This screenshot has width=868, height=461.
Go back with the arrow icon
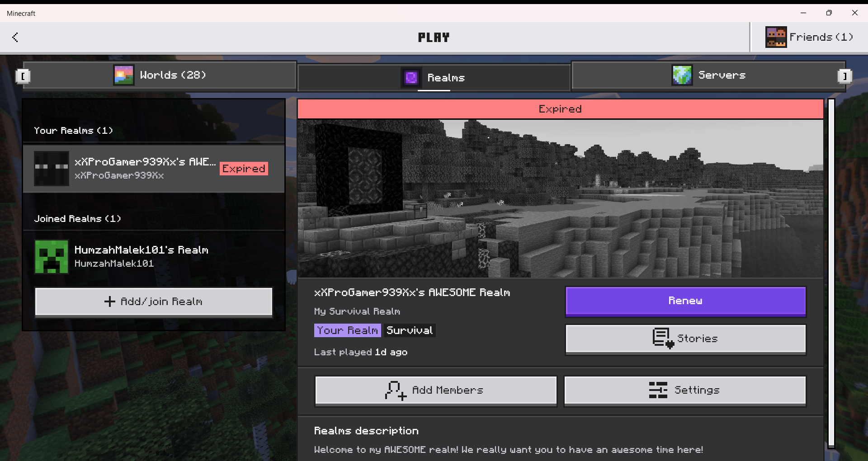coord(15,37)
